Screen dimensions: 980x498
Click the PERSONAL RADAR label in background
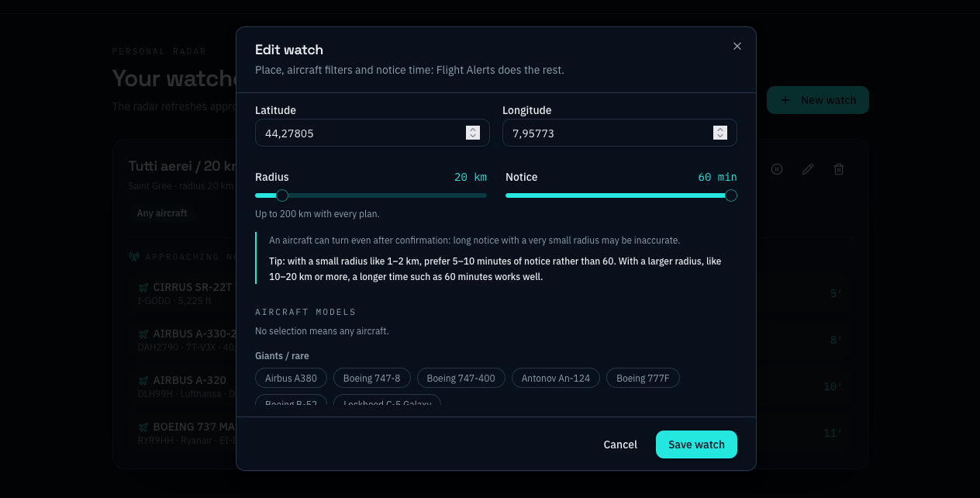(159, 51)
